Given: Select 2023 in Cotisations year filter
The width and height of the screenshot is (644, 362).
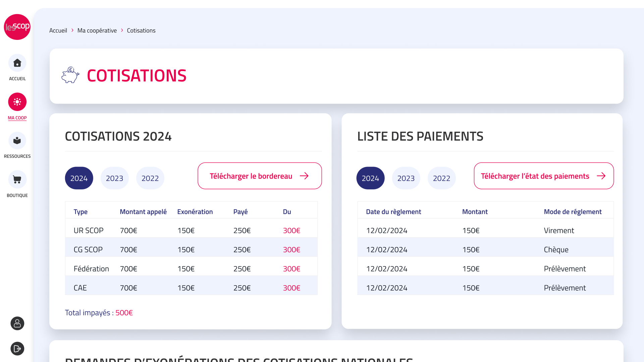Looking at the screenshot, I should pyautogui.click(x=114, y=178).
